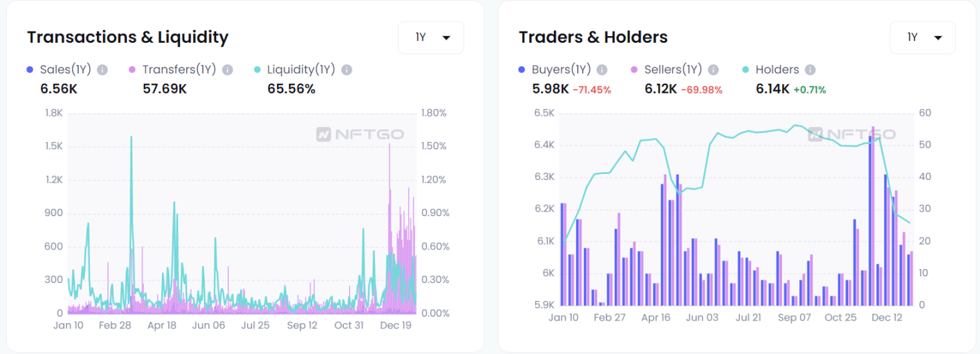
Task: Toggle Sales(1Y) series in legend
Action: pyautogui.click(x=59, y=70)
